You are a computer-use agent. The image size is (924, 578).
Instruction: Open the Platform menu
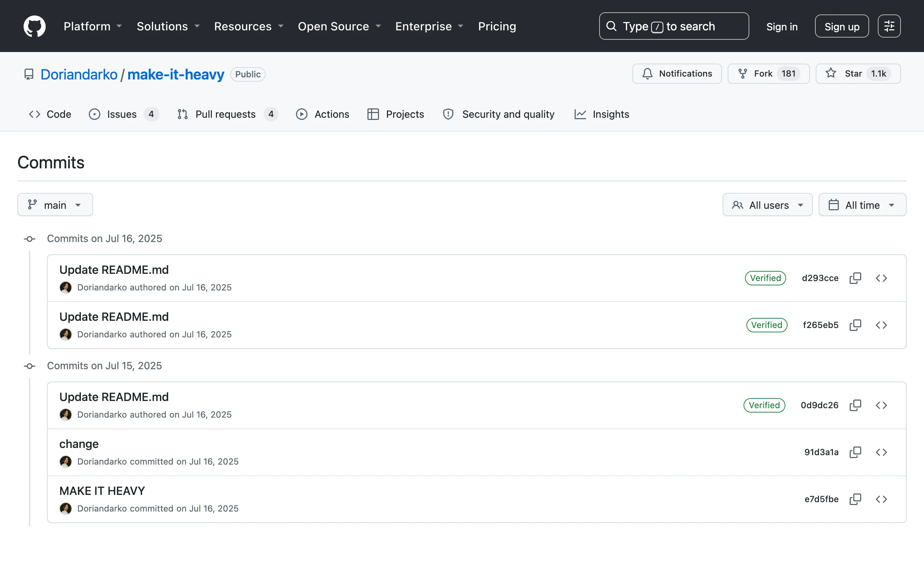click(x=92, y=26)
